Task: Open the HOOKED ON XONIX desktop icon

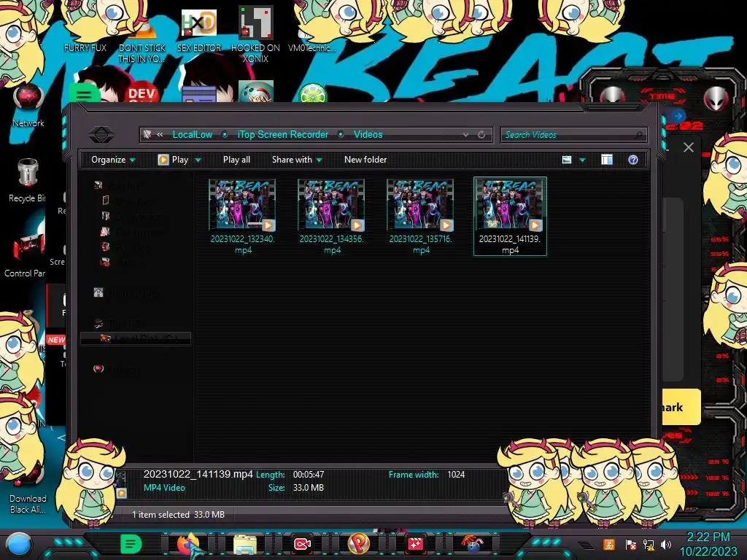Action: 255,34
